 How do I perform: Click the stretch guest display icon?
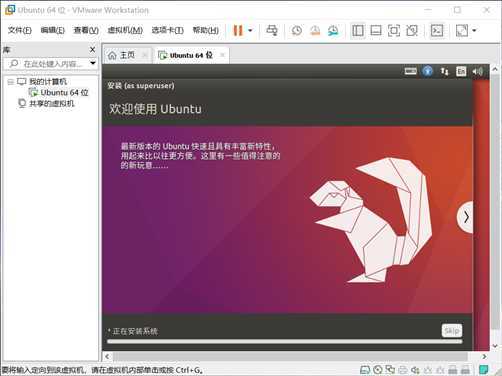462,31
